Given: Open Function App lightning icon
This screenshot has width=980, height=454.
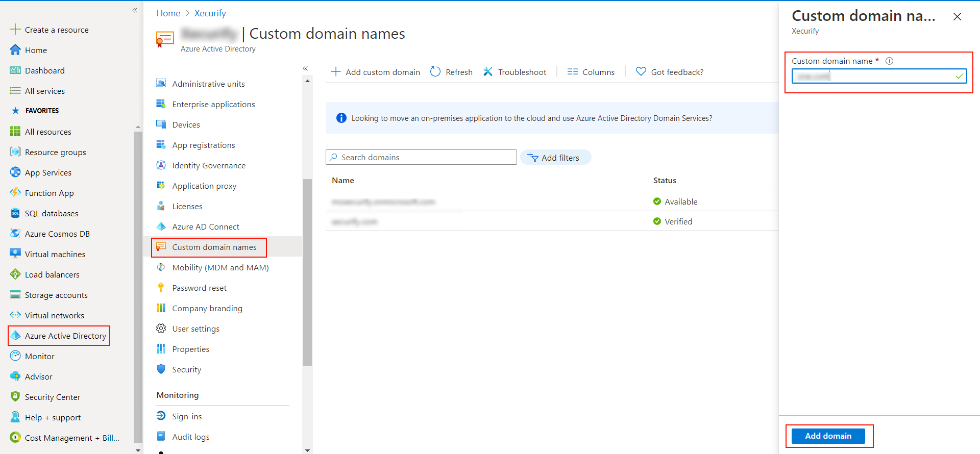Looking at the screenshot, I should [15, 193].
